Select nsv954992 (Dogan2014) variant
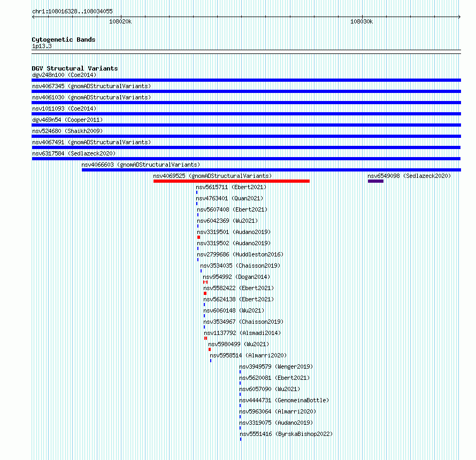 236,277
